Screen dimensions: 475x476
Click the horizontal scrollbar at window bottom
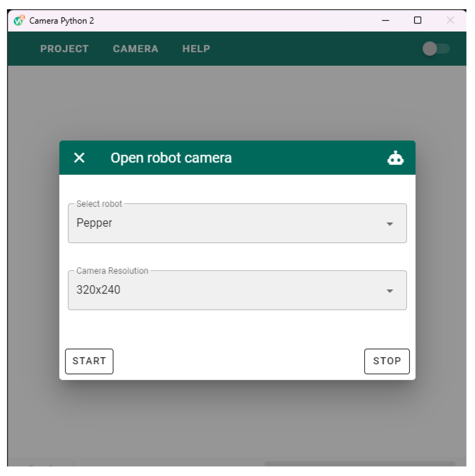tap(359, 464)
